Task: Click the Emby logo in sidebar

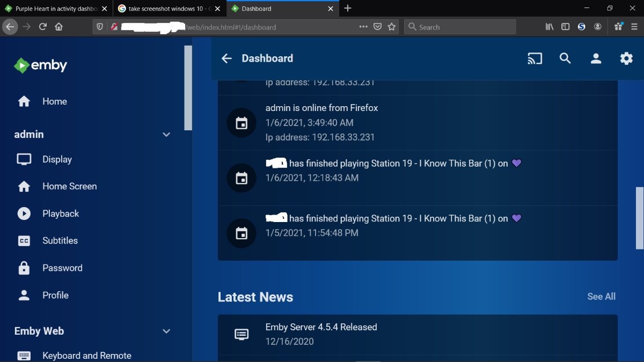Action: pos(41,65)
